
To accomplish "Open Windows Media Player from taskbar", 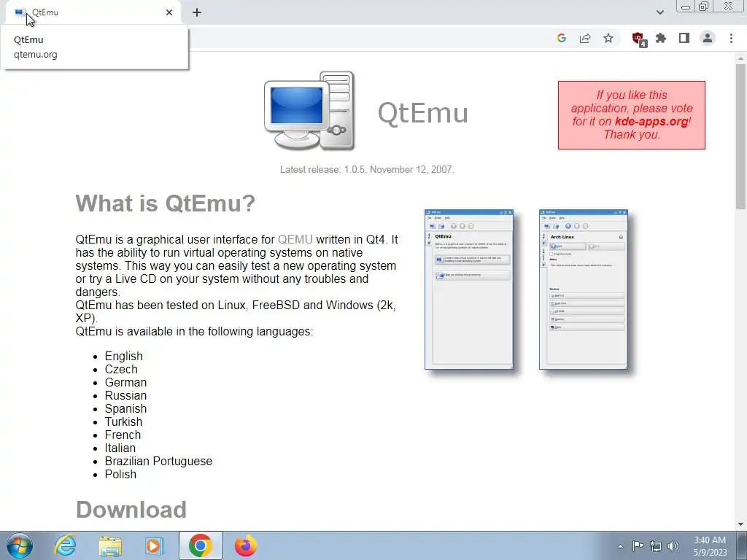I will 155,545.
